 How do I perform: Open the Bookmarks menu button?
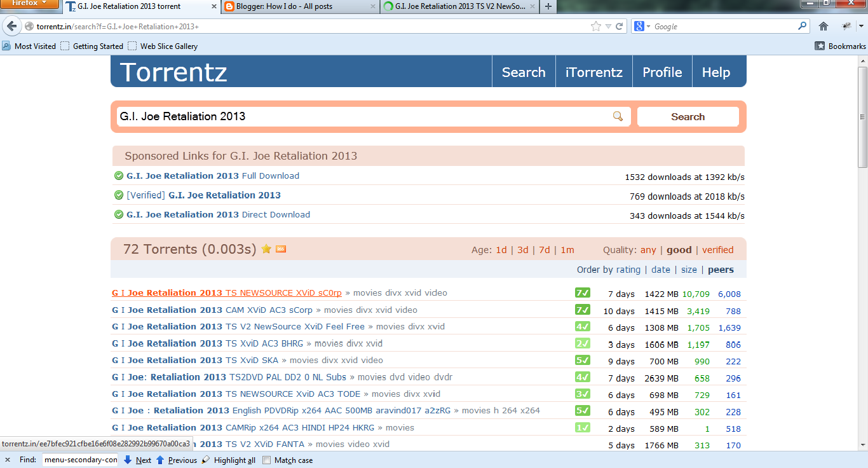point(840,46)
